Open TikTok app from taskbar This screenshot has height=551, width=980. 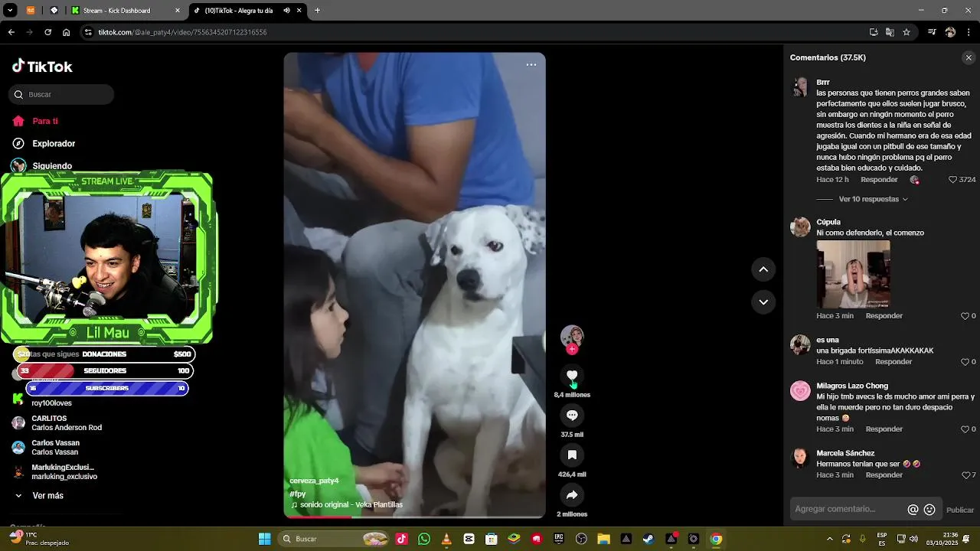click(402, 539)
